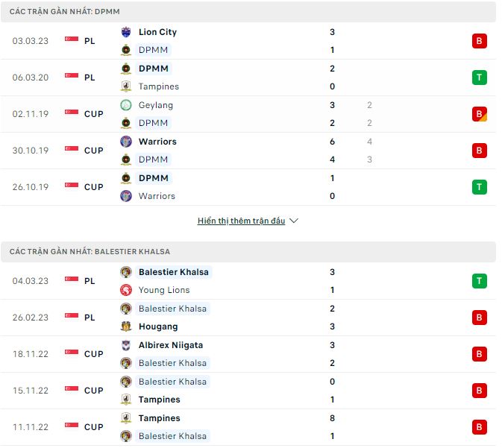Select the 'Các trận gần nhất: DPMM' section header
The image size is (502, 448).
point(65,12)
